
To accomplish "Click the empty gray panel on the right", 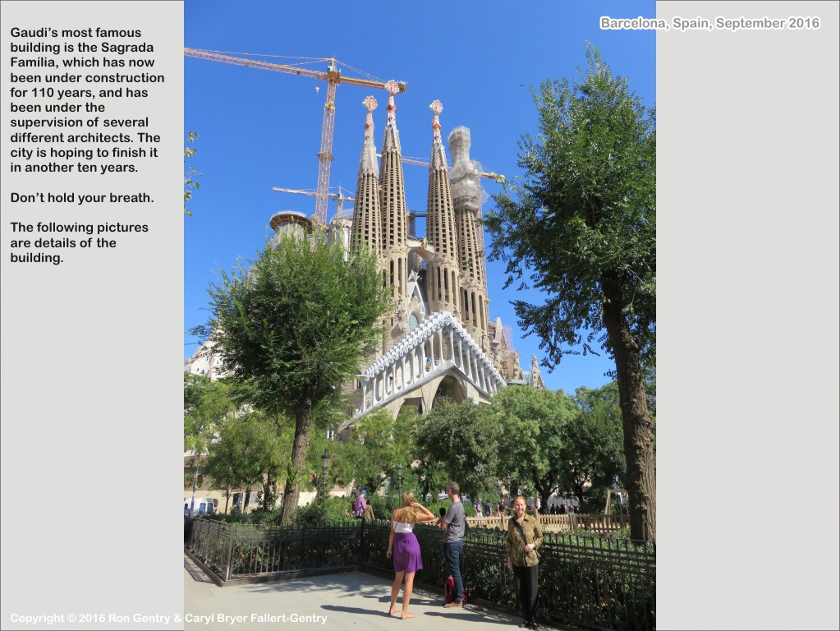I will [747, 329].
